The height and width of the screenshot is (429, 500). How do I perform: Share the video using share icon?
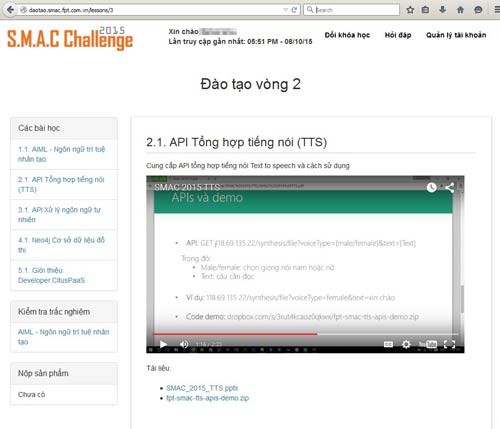449,188
